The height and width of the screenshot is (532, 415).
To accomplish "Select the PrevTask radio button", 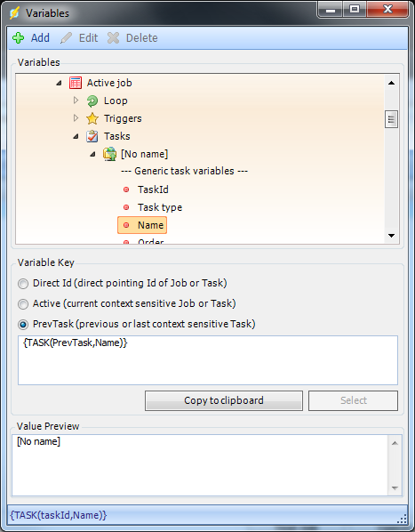I will pyautogui.click(x=23, y=325).
